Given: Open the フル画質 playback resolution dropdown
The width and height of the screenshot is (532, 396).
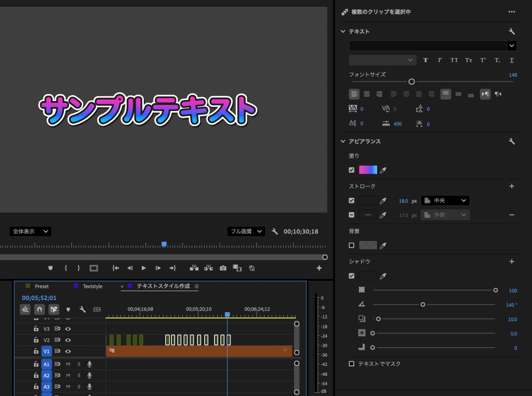Looking at the screenshot, I should 246,231.
